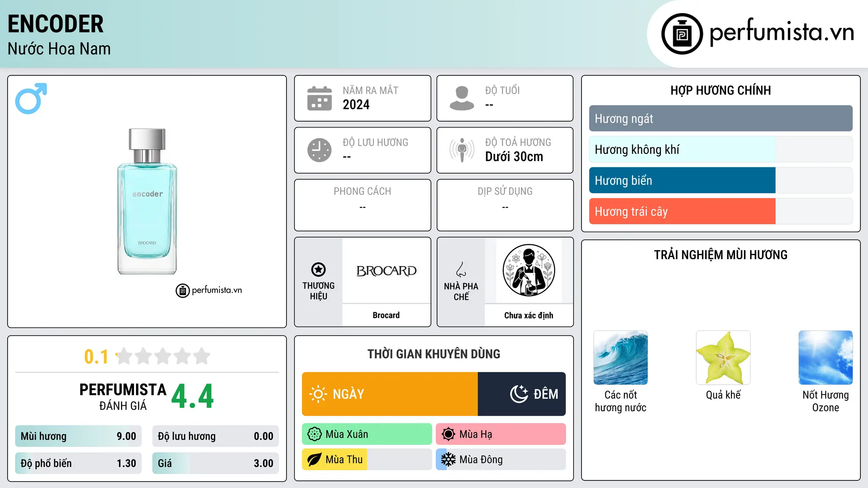Click the small perfumista.vn watermark logo under bottle
Screen dimensions: 868x488
click(x=209, y=290)
